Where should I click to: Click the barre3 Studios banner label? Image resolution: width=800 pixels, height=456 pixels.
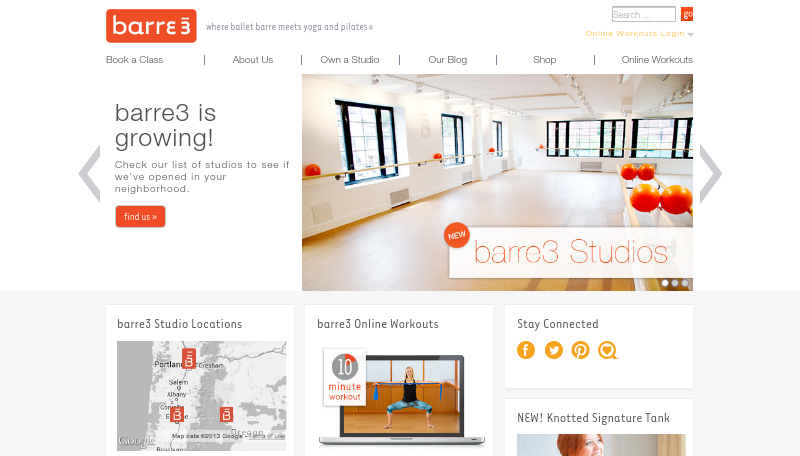point(571,252)
